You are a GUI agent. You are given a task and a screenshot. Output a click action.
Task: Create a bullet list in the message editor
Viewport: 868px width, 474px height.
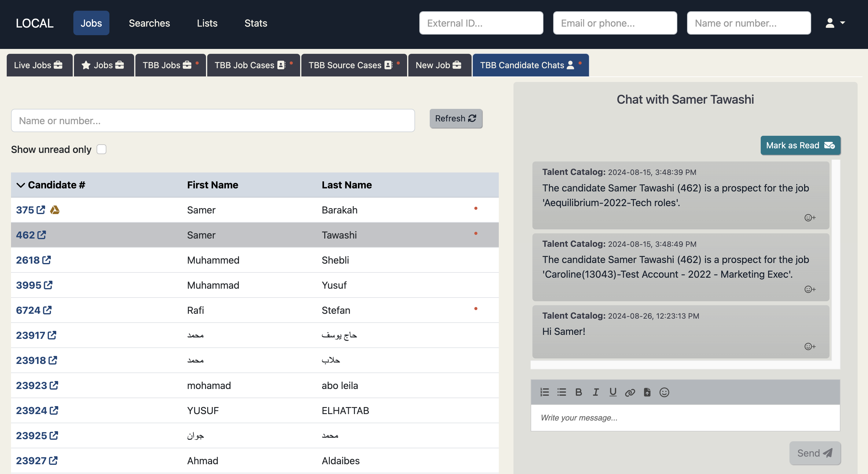point(561,392)
